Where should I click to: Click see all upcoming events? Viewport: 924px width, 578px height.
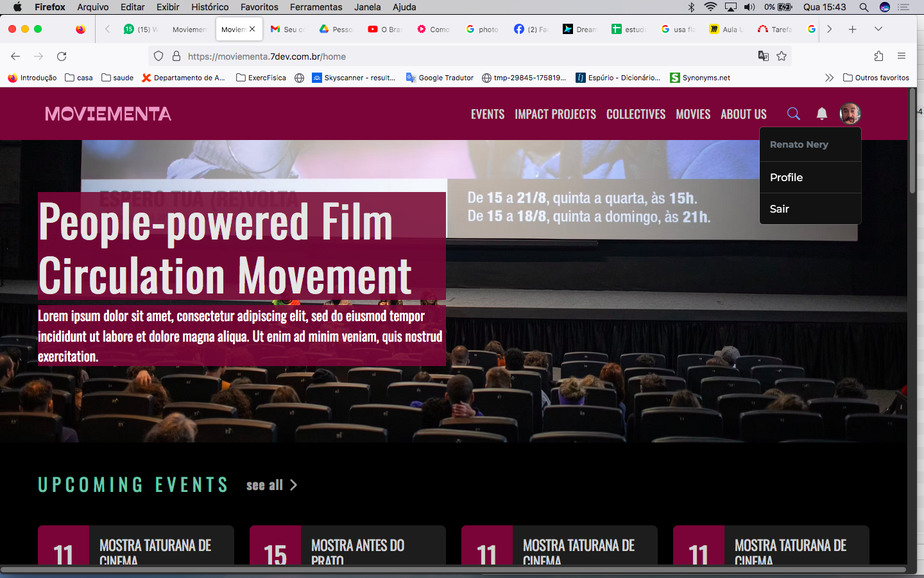(x=271, y=485)
